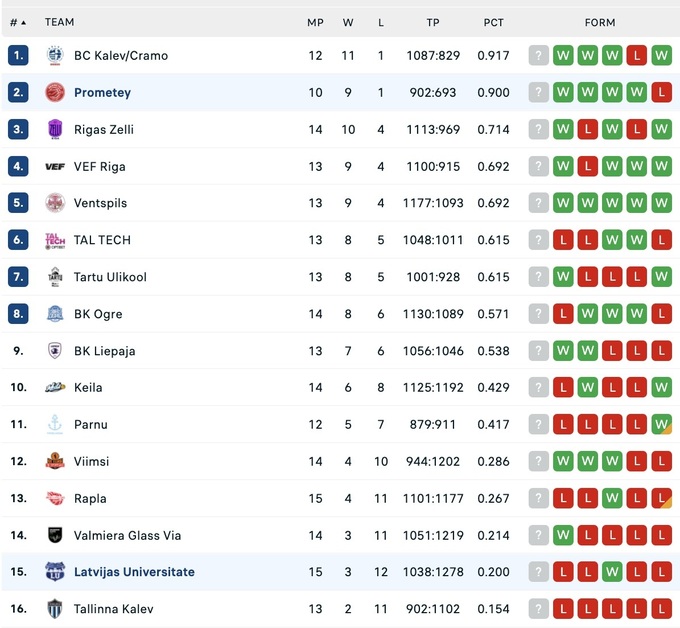Click Prometey's last red L form badge
Viewport: 680px width, 628px height.
coord(661,93)
